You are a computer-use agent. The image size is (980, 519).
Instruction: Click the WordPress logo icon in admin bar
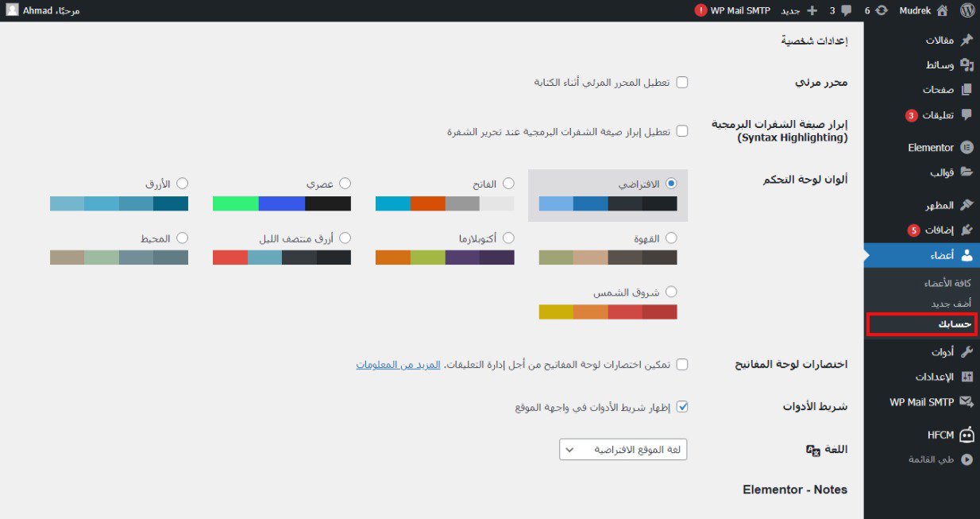966,11
